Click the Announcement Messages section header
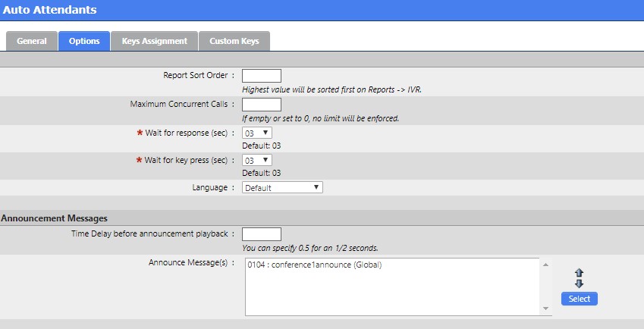The image size is (644, 329). tap(54, 218)
